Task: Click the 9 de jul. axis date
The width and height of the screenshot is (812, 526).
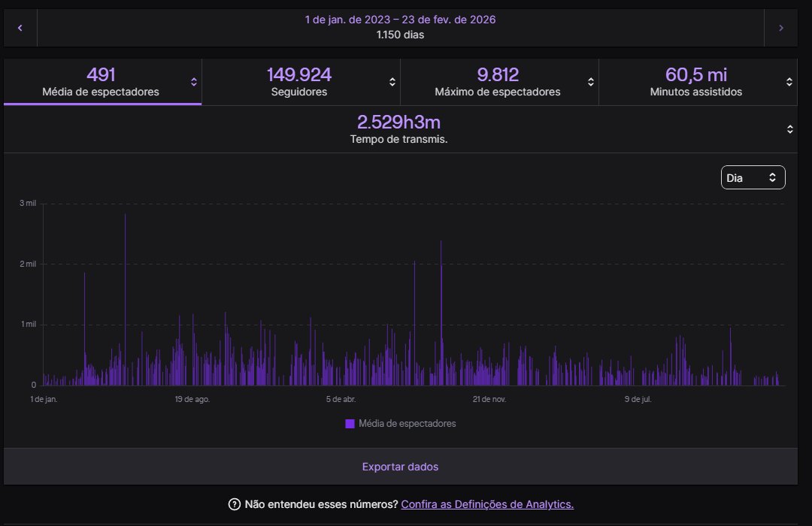Action: point(638,399)
